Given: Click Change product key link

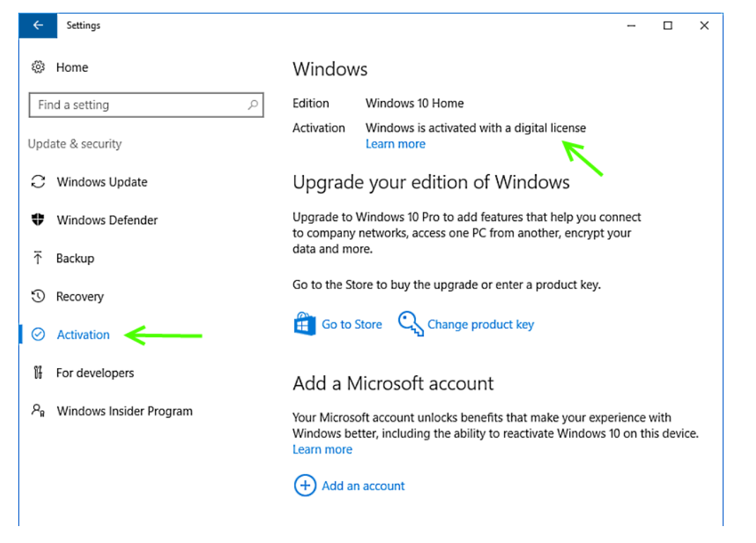Looking at the screenshot, I should pyautogui.click(x=480, y=324).
